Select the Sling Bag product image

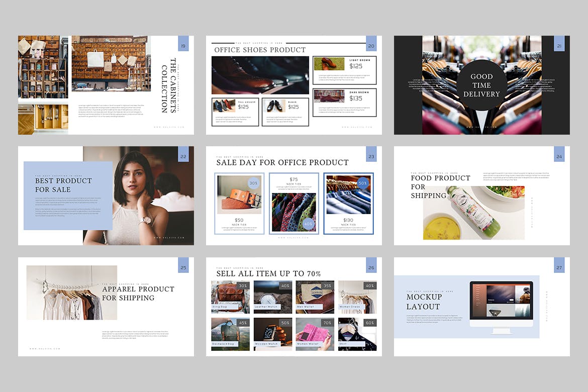tap(230, 297)
